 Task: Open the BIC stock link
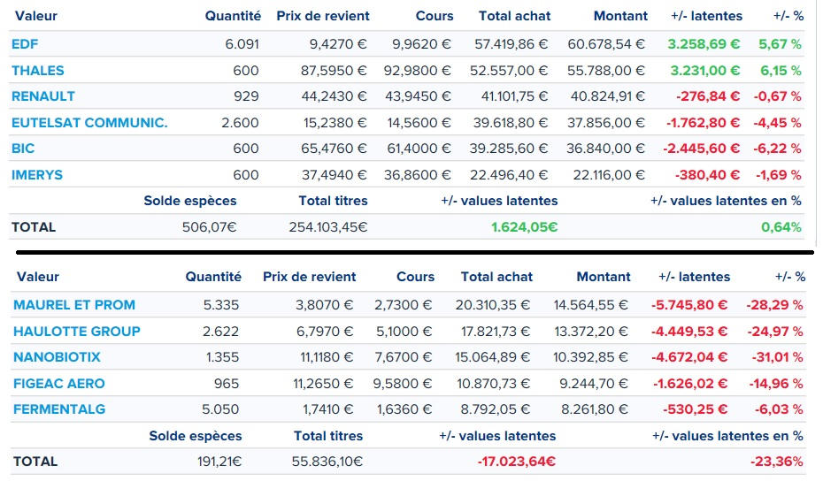(x=23, y=149)
